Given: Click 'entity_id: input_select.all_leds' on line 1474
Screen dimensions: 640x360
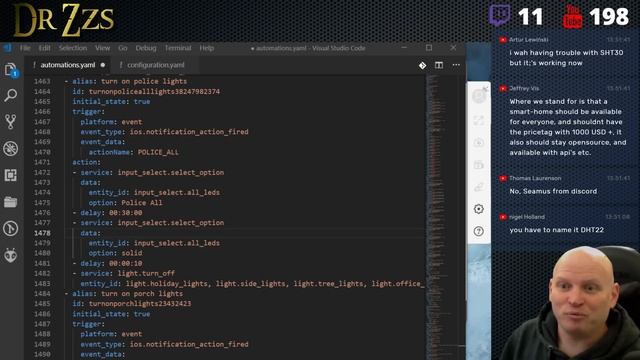Looking at the screenshot, I should point(154,193).
